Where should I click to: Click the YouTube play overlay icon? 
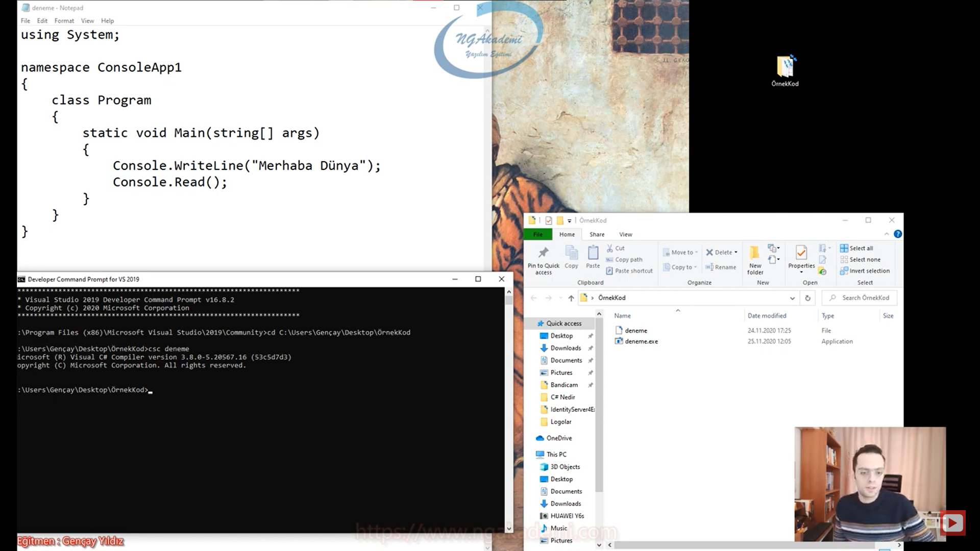[952, 522]
